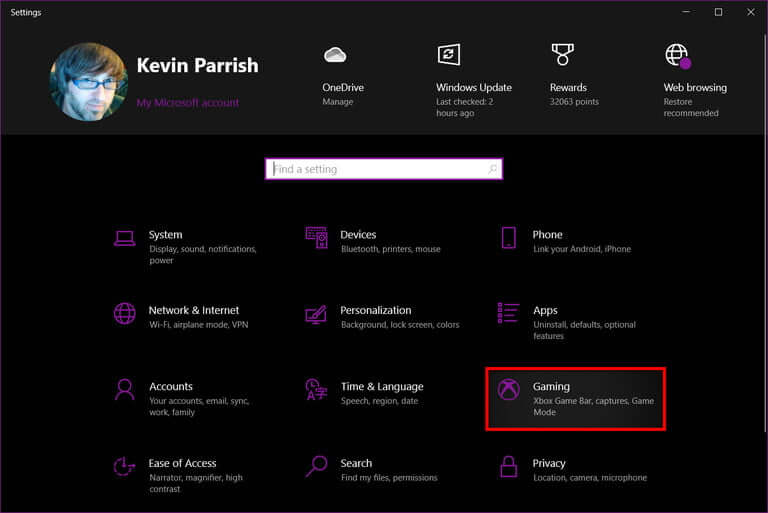768x513 pixels.
Task: Click the 'Link your Android, iPhone' text
Action: click(x=582, y=249)
